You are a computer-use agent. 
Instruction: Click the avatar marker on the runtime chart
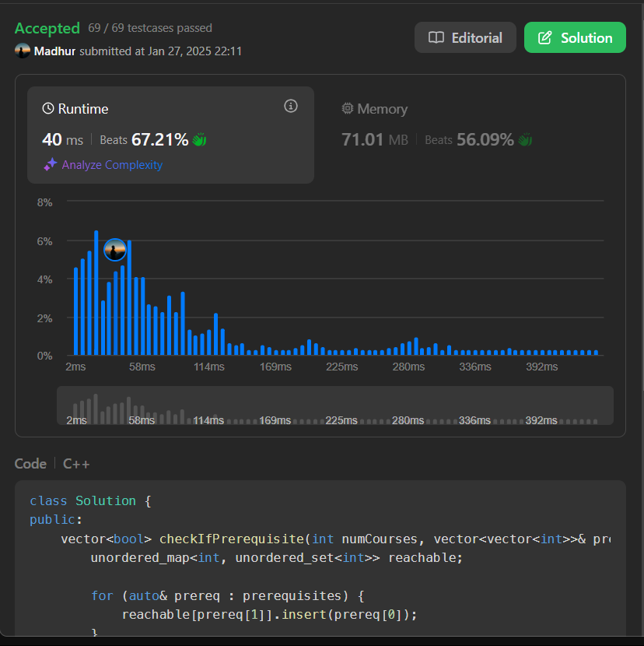(x=115, y=250)
